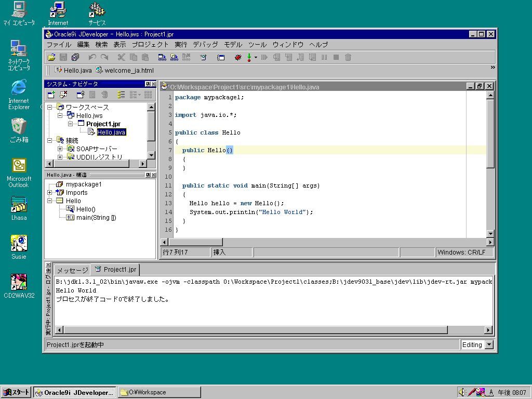Image resolution: width=532 pixels, height=399 pixels.
Task: Click the Cut scissors icon
Action: pyautogui.click(x=121, y=57)
